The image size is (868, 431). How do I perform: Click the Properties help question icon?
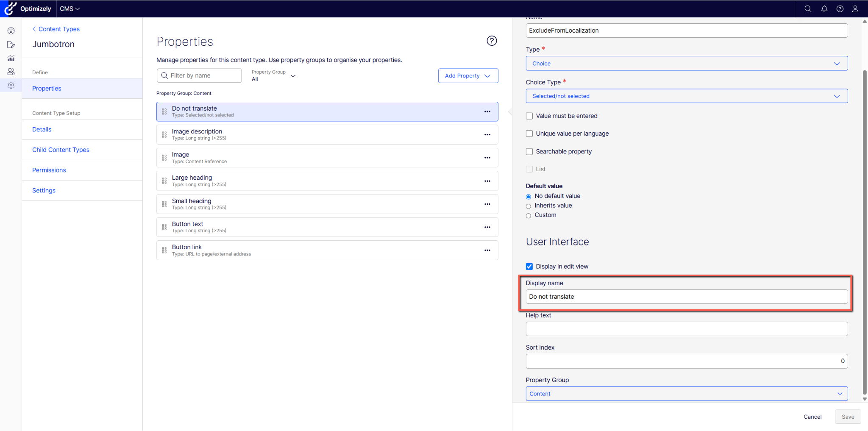pyautogui.click(x=492, y=41)
